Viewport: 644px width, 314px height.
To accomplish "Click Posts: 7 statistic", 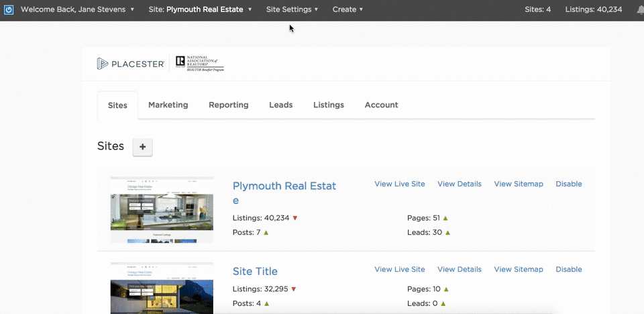I will [246, 232].
